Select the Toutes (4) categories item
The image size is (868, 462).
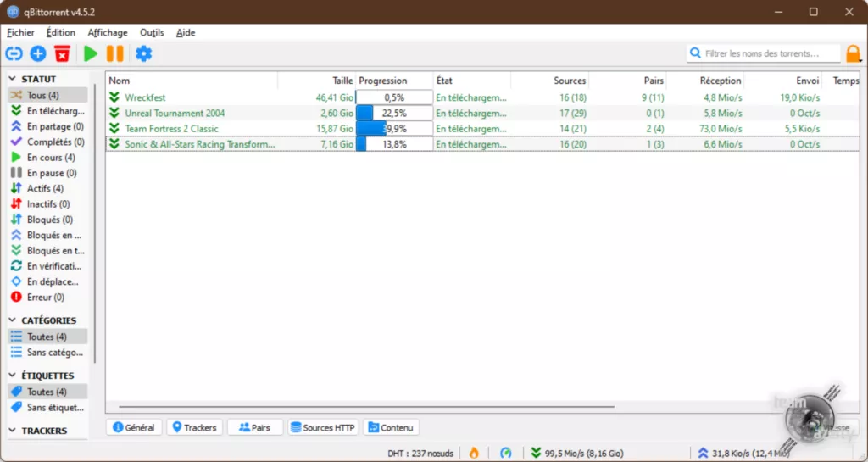[47, 337]
